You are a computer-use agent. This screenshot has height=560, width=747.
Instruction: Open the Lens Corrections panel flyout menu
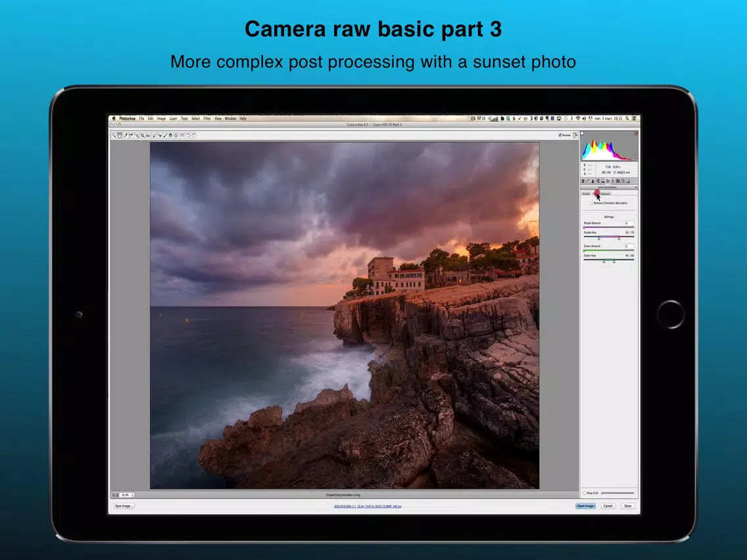[635, 187]
